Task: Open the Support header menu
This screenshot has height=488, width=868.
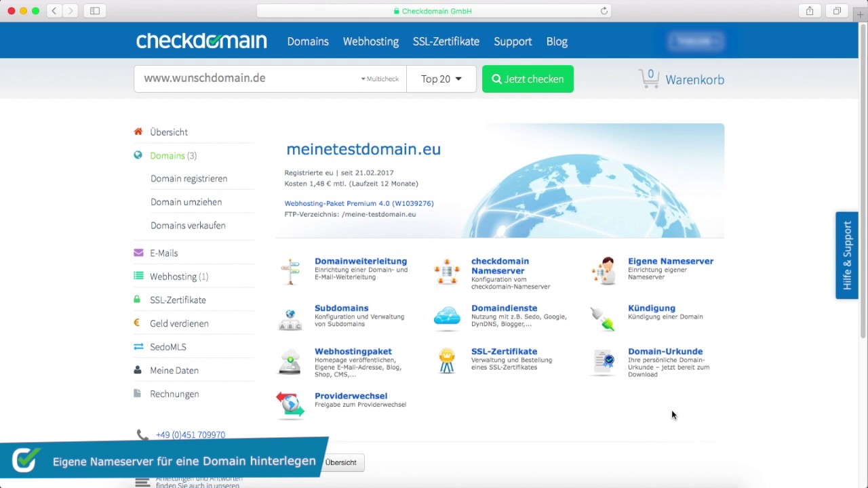Action: coord(513,41)
